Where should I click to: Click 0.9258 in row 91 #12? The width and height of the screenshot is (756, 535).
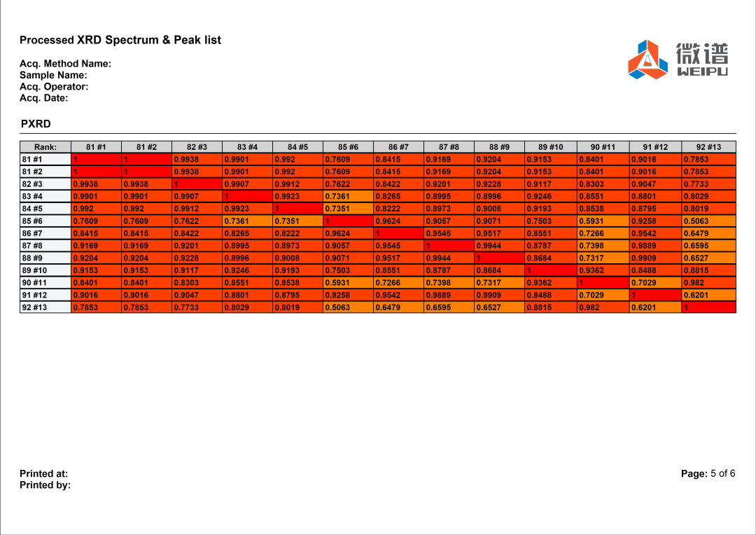click(348, 296)
